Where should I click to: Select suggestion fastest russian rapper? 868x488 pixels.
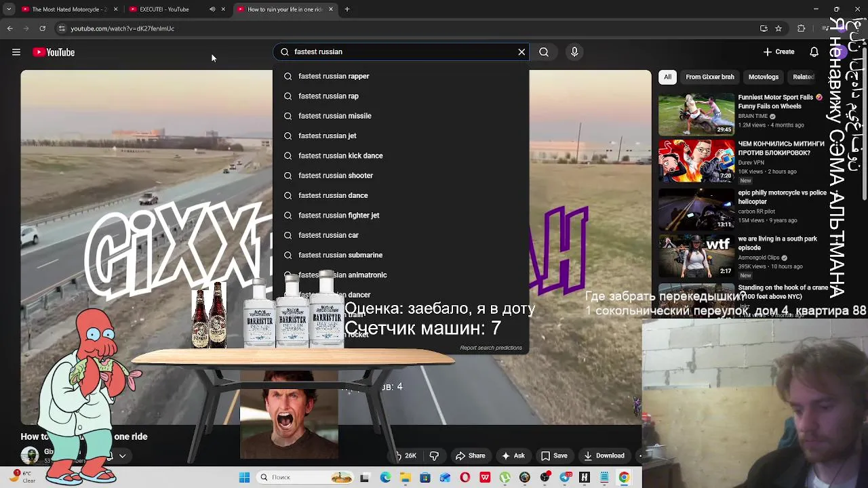pos(401,76)
